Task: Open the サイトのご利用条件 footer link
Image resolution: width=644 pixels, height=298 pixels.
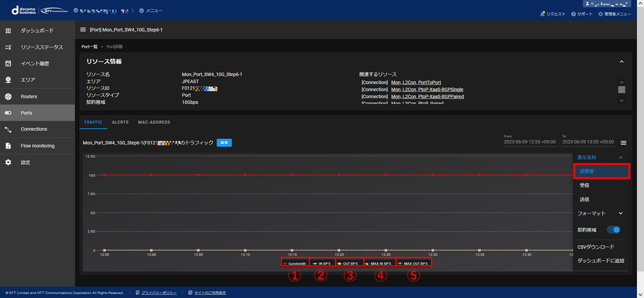Action: [210, 293]
